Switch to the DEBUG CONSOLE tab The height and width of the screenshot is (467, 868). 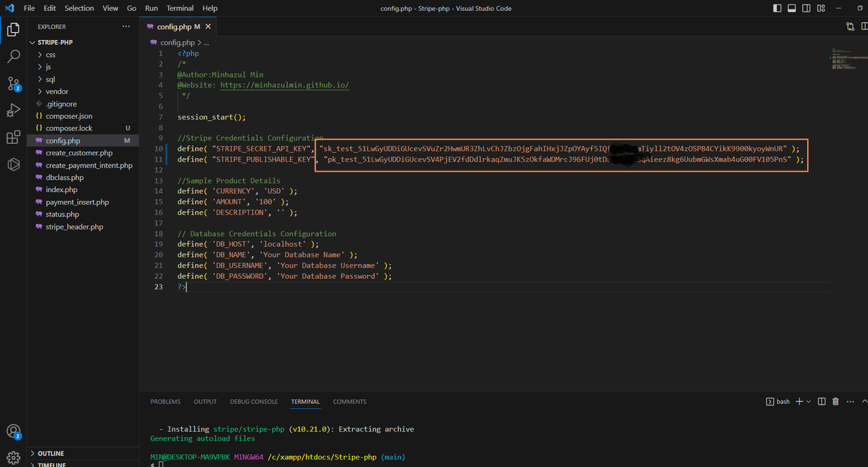[254, 401]
